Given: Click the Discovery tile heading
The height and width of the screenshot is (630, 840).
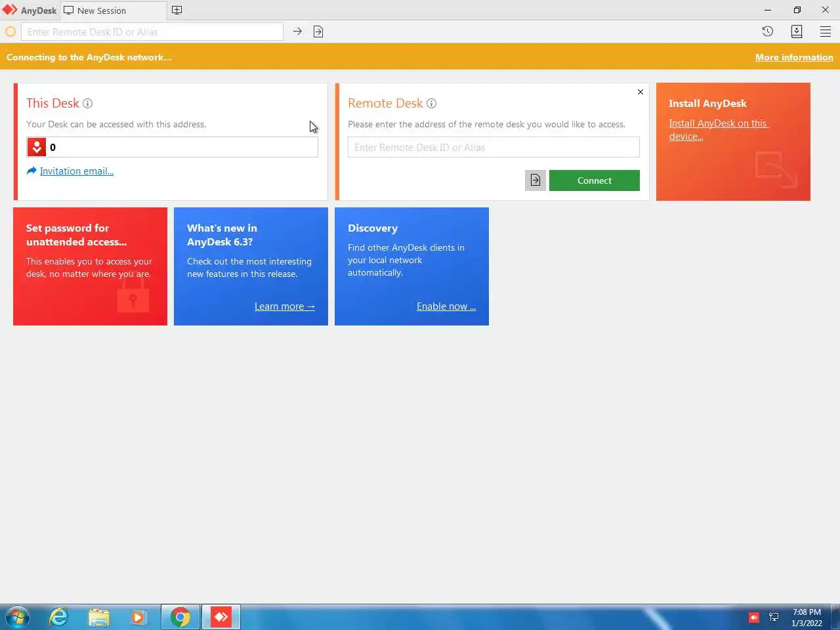Looking at the screenshot, I should pyautogui.click(x=373, y=228).
